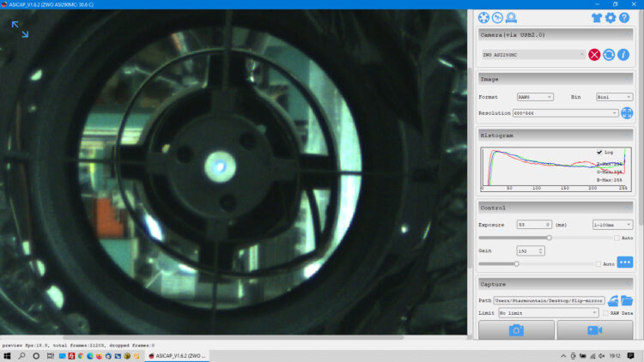This screenshot has height=362, width=644.
Task: Refresh the camera list
Action: point(609,55)
